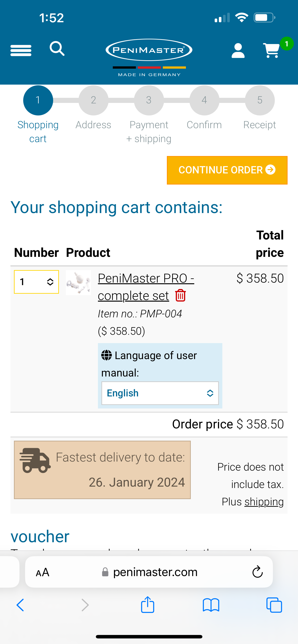The image size is (298, 644).
Task: Select step 4 Confirm
Action: coord(204,100)
